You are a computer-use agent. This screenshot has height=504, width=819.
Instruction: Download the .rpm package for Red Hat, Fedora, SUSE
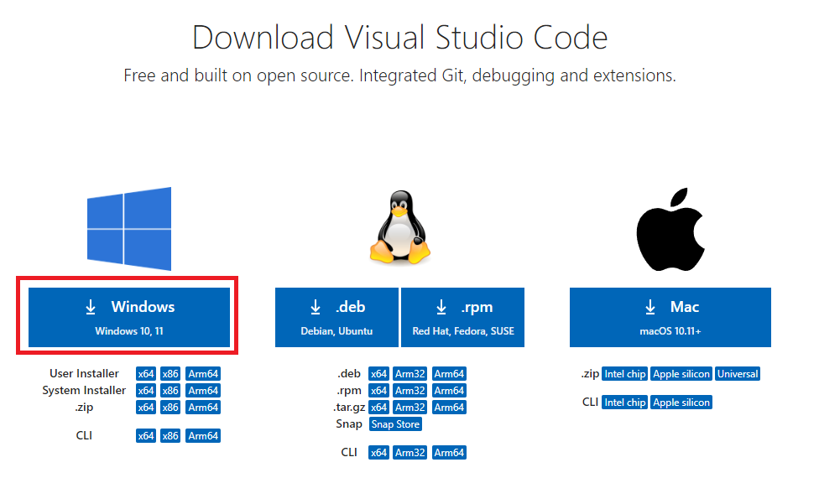tap(462, 317)
